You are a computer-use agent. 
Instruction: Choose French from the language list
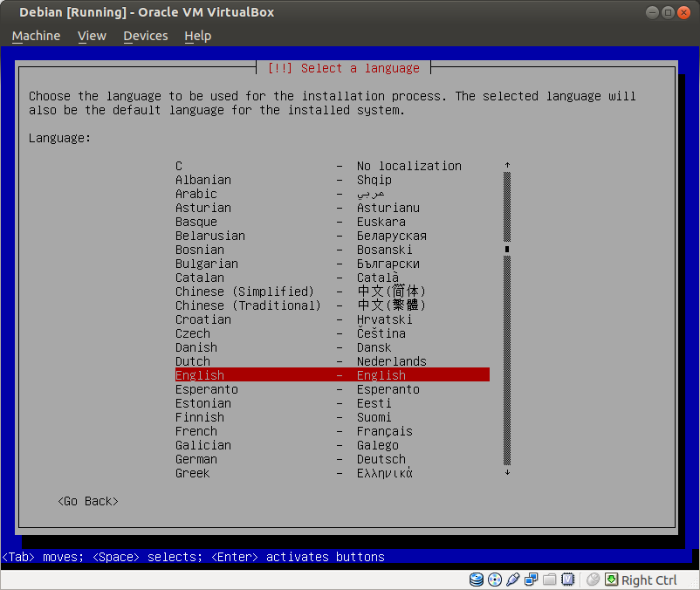[x=196, y=431]
